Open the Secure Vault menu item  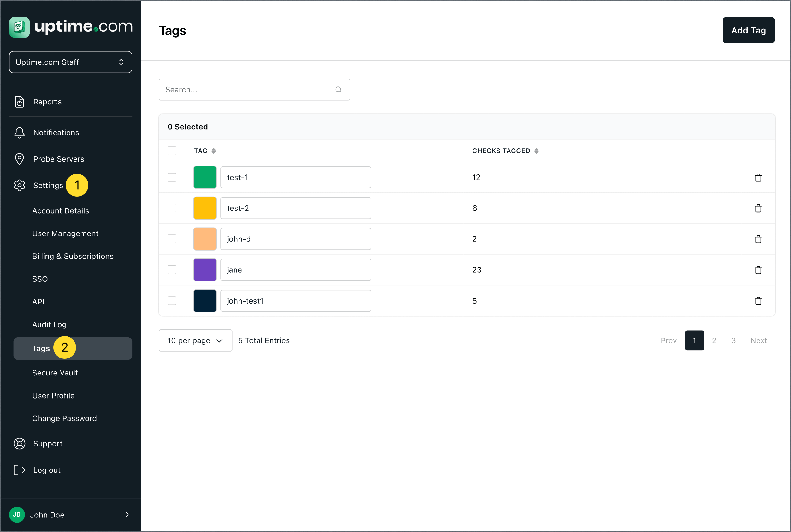tap(55, 373)
